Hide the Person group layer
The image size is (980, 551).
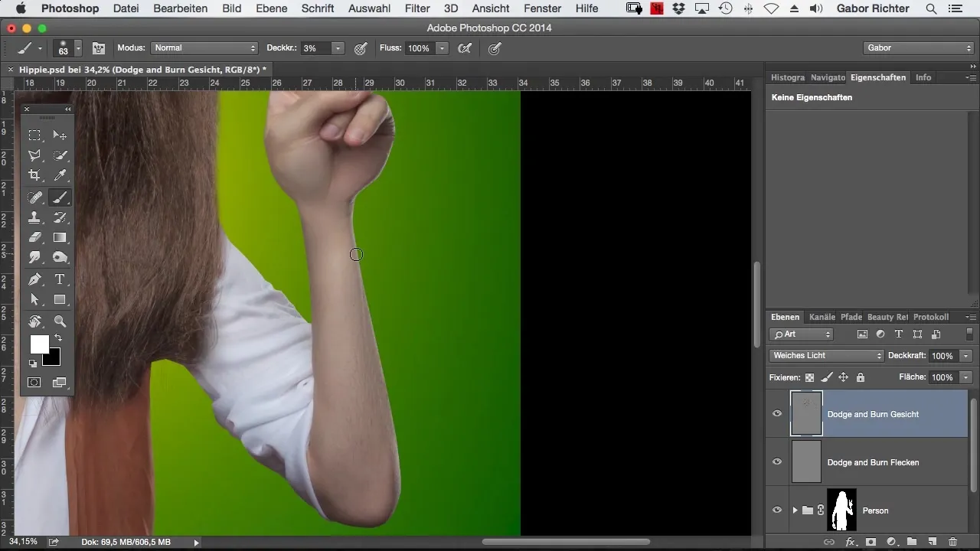coord(777,510)
